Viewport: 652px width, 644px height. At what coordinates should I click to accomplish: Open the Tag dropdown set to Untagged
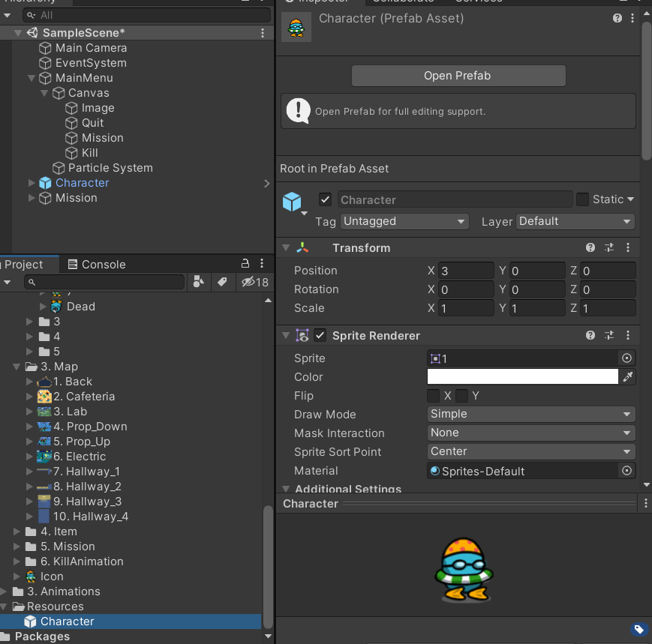coord(404,221)
